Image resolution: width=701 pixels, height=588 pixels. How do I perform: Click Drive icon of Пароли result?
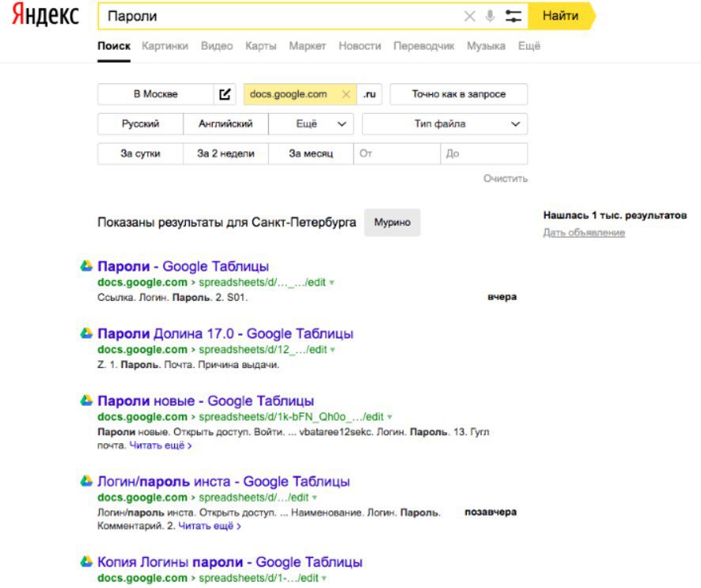coord(85,266)
